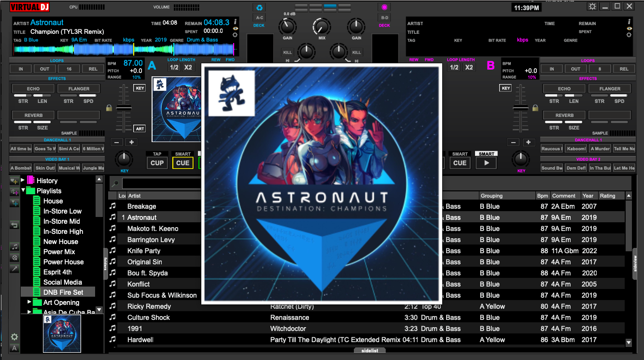Screen dimensions: 644x360
Task: Click the browser search input field
Action: click(161, 184)
